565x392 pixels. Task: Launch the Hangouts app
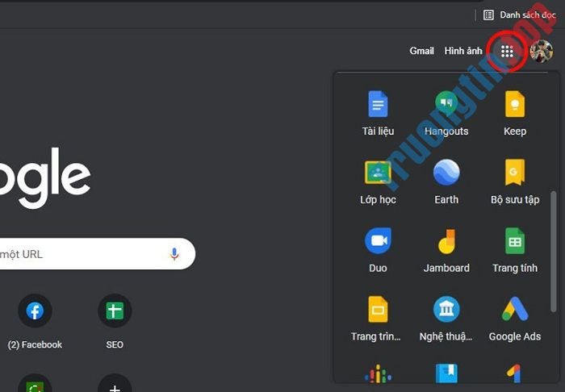[x=446, y=114]
